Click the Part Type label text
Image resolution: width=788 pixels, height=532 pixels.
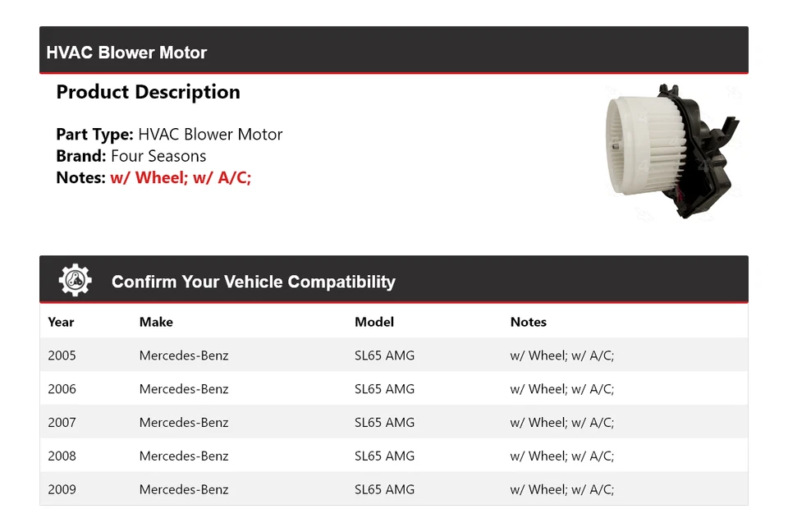coord(94,135)
